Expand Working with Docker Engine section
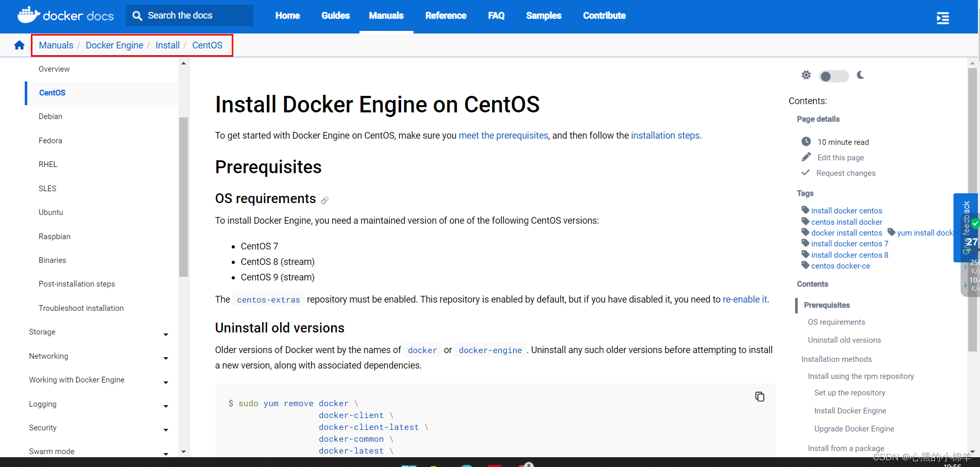980x467 pixels. click(166, 382)
